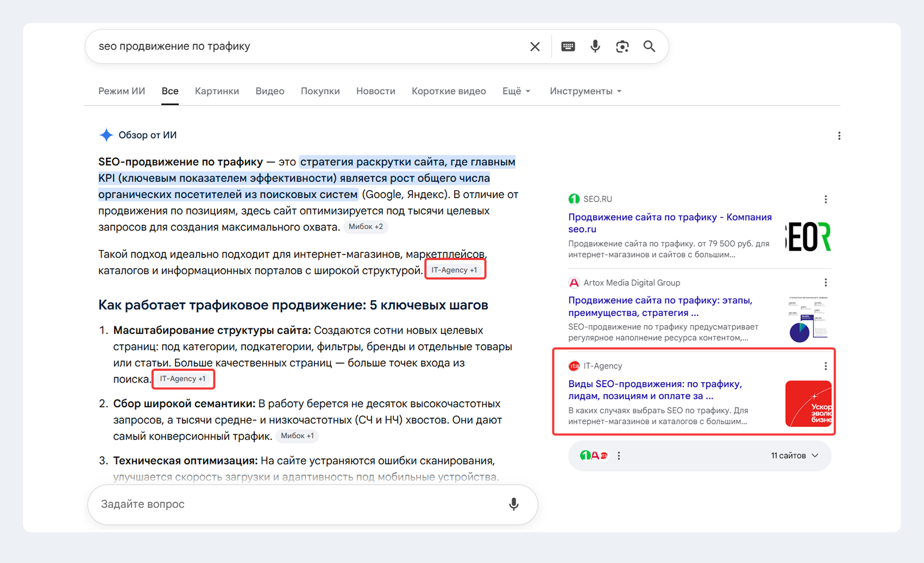
Task: Expand the 'Ещё' dropdown
Action: point(516,91)
